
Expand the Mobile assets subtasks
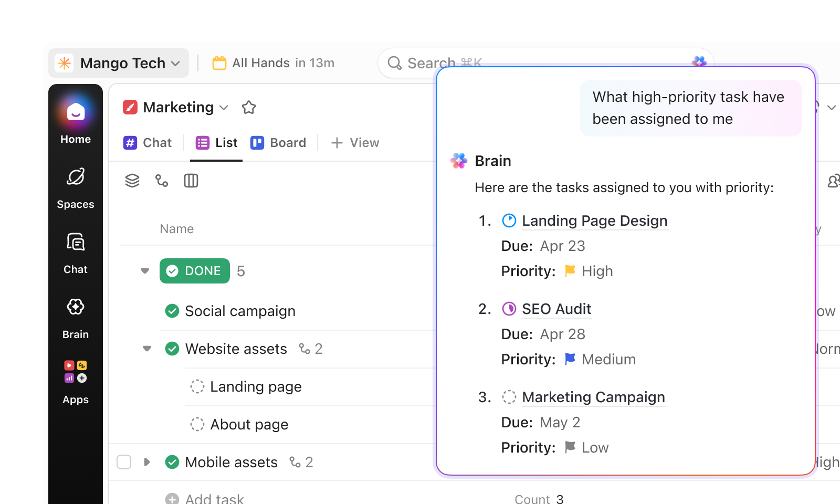coord(146,462)
